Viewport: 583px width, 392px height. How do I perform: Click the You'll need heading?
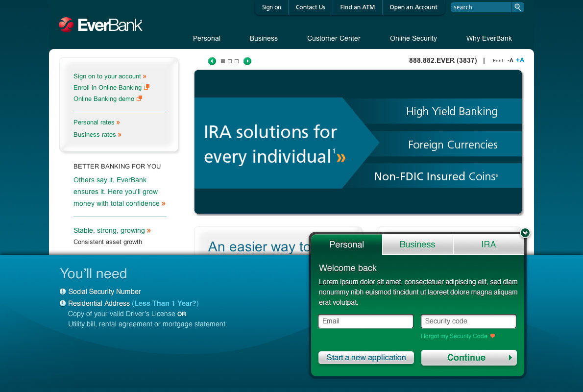tap(93, 274)
